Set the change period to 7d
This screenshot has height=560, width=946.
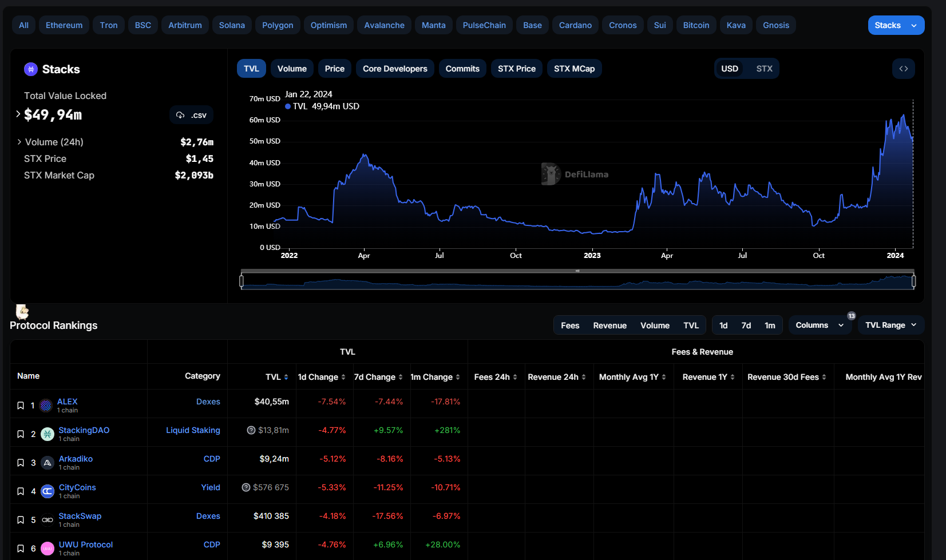pyautogui.click(x=746, y=325)
